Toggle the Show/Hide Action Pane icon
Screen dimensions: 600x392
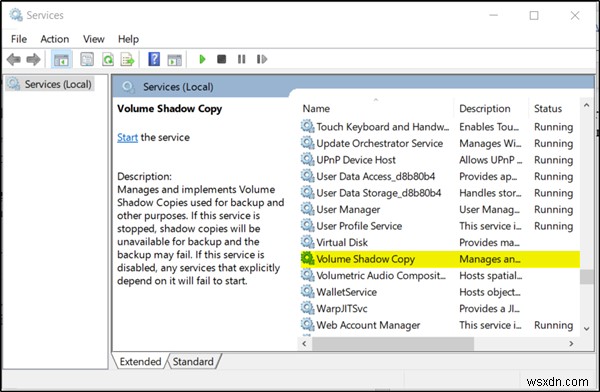(174, 59)
